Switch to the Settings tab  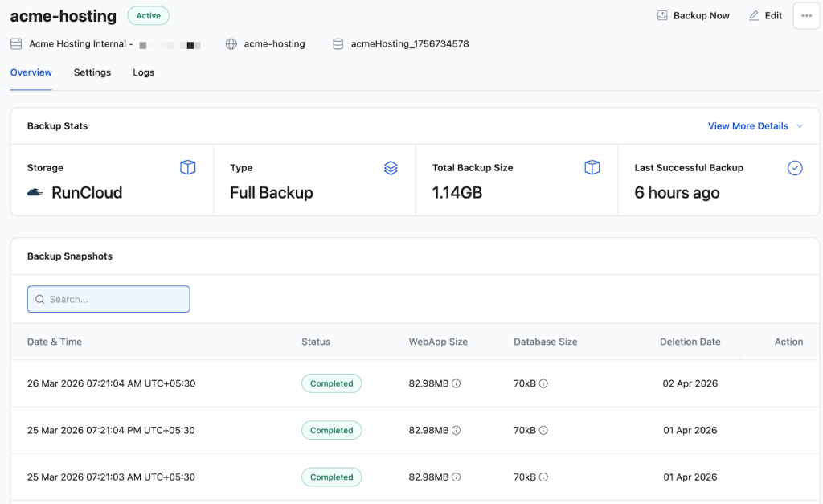coord(92,72)
